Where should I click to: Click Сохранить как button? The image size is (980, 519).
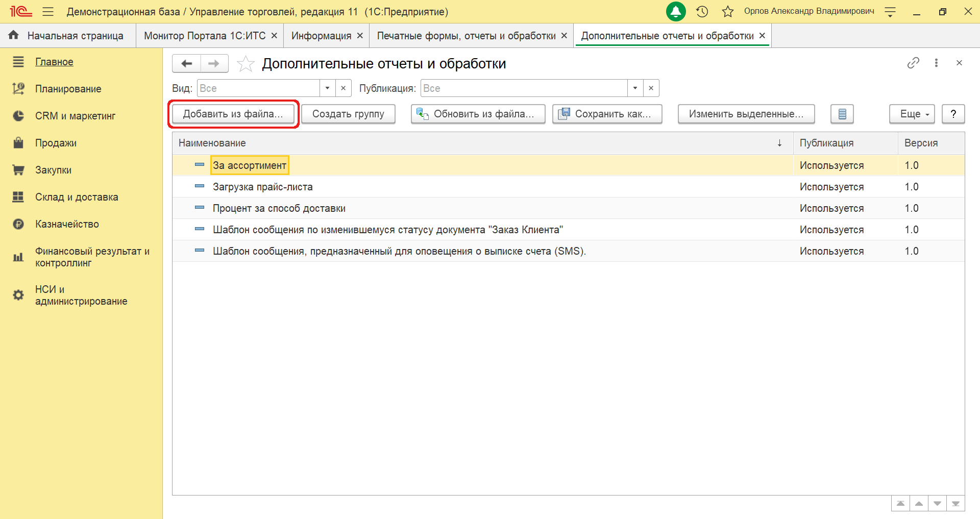(607, 114)
